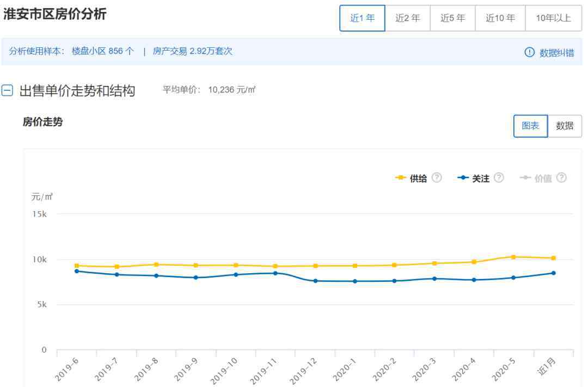Viewport: 588px width, 387px height.
Task: Switch to 近5年 time range
Action: pyautogui.click(x=452, y=18)
